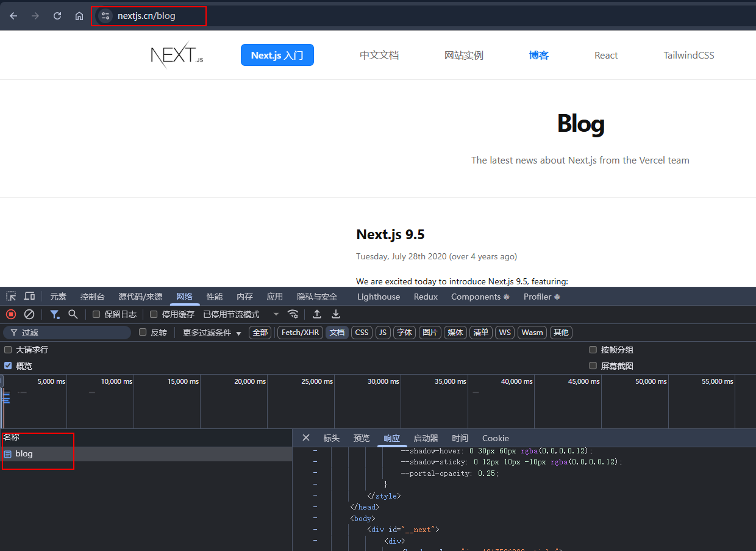
Task: Expand the 更多过滤条件 dropdown
Action: [212, 333]
